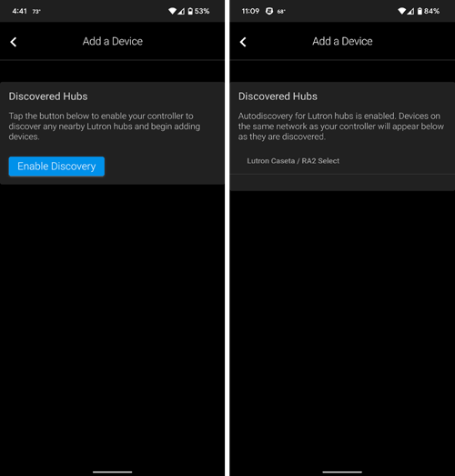Tap the 68° temperature indicator
This screenshot has width=455, height=476.
click(281, 12)
